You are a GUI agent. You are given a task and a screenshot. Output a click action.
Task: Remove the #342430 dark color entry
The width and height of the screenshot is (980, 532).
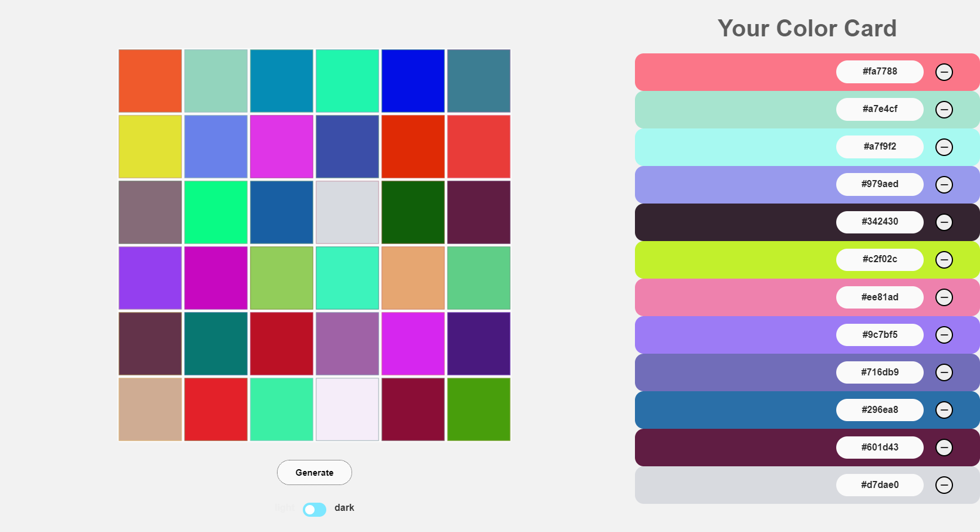[944, 222]
